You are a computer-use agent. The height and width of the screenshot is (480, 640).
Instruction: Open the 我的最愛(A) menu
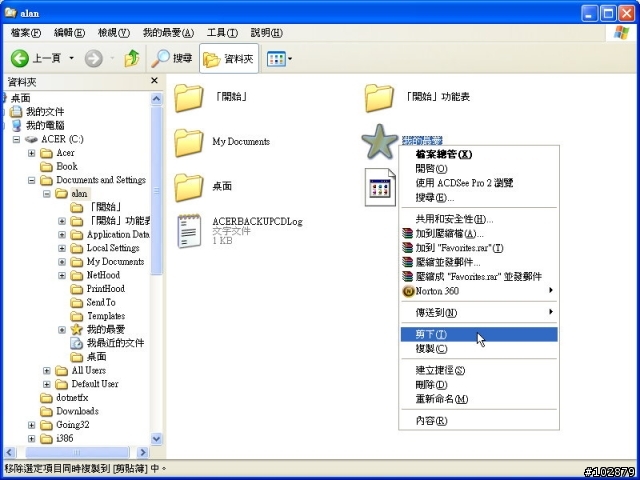pyautogui.click(x=168, y=33)
